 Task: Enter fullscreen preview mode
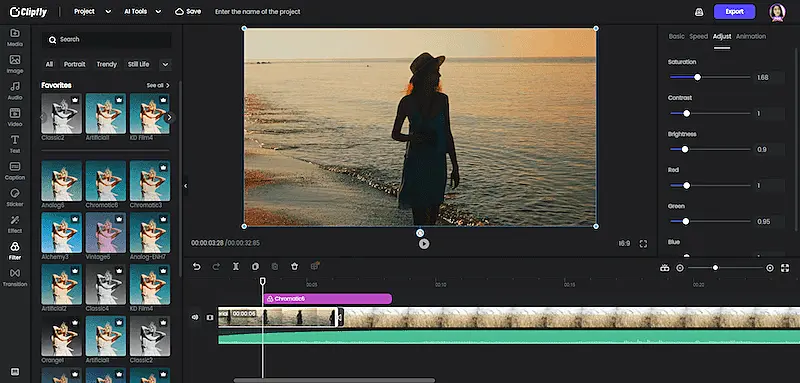643,244
